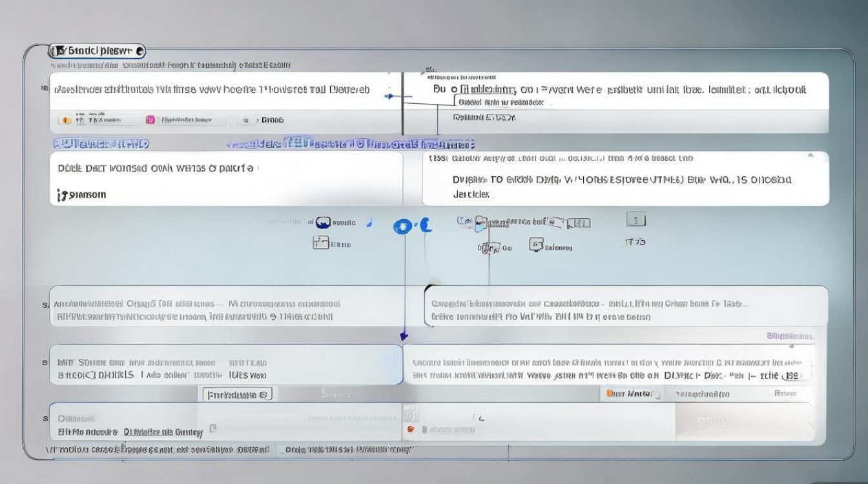This screenshot has width=868, height=484.
Task: Click the red dot icon in the bottom row
Action: [x=409, y=429]
